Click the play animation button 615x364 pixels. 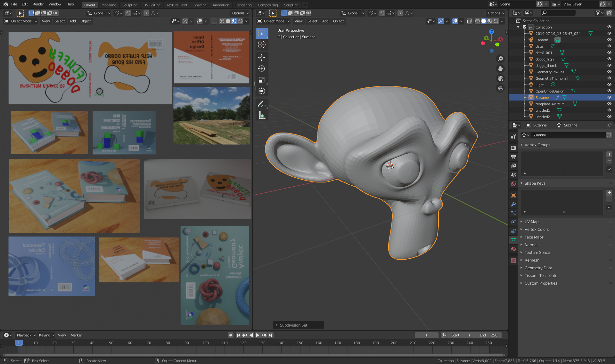click(257, 335)
